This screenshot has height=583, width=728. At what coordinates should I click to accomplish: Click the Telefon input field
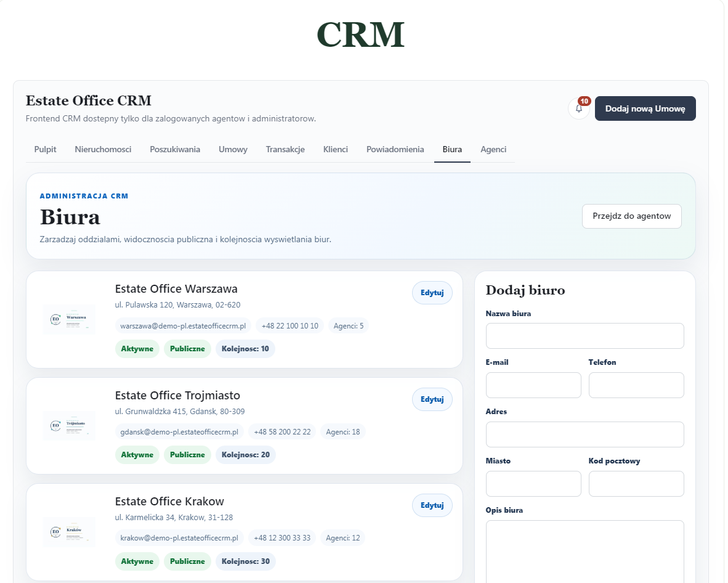click(636, 385)
